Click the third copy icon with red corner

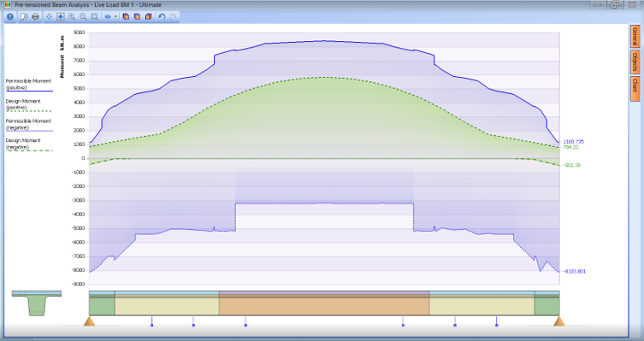pos(148,17)
